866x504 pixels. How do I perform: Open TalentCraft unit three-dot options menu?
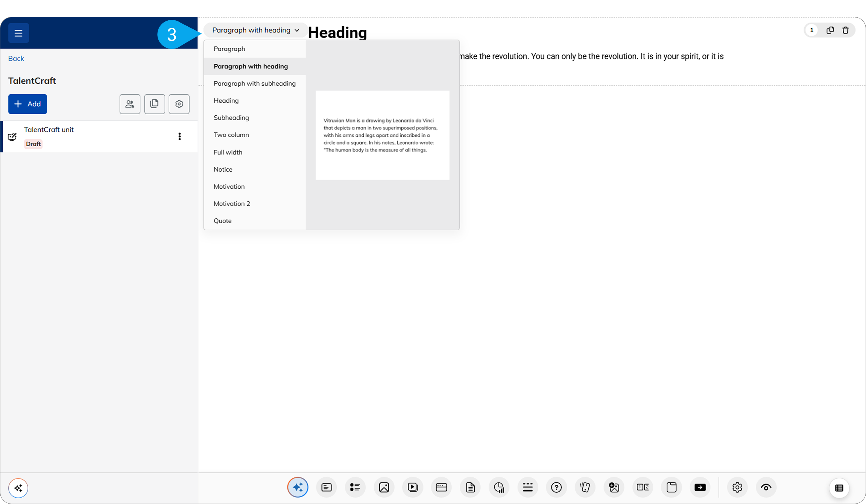(x=179, y=136)
